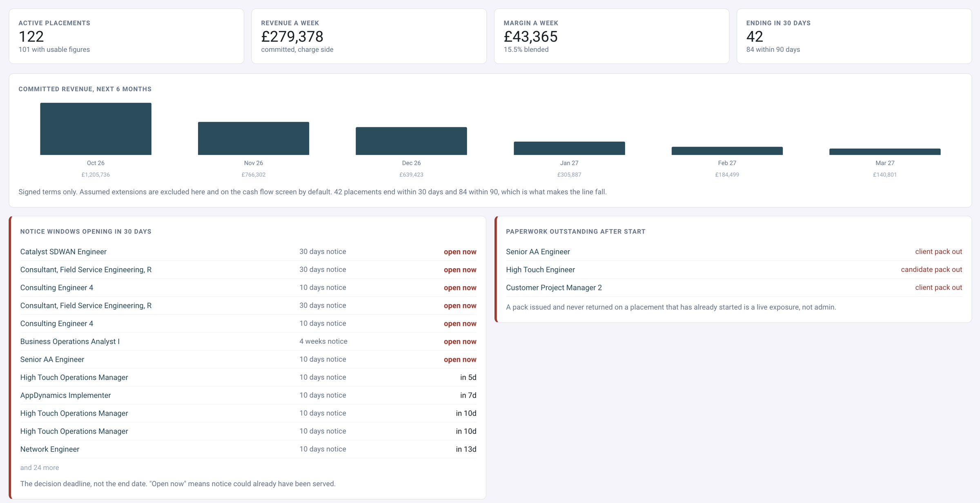This screenshot has height=503, width=980.
Task: Open the Customer Project Manager 2 row
Action: click(x=734, y=288)
